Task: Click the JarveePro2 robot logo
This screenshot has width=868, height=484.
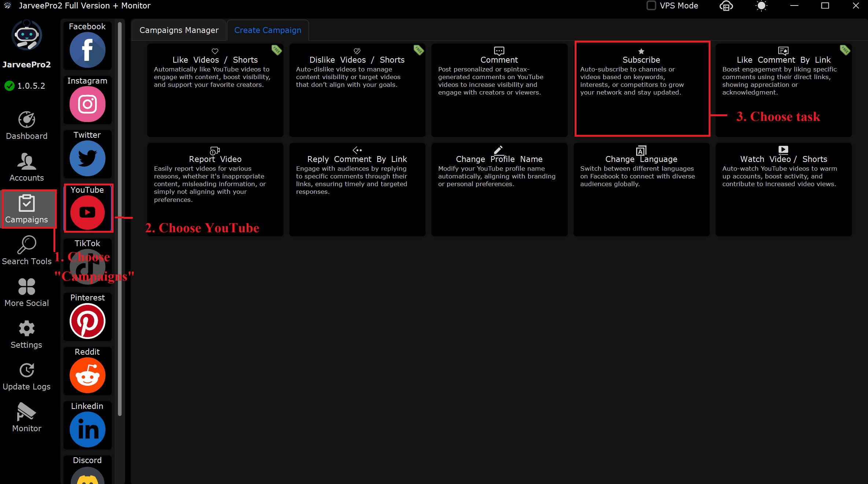Action: [27, 35]
